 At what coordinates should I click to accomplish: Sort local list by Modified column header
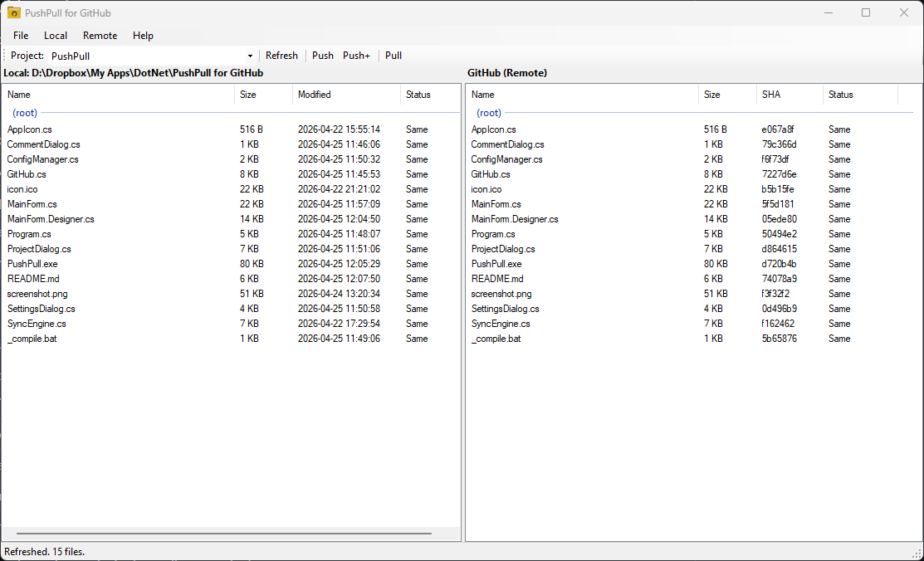click(x=346, y=95)
